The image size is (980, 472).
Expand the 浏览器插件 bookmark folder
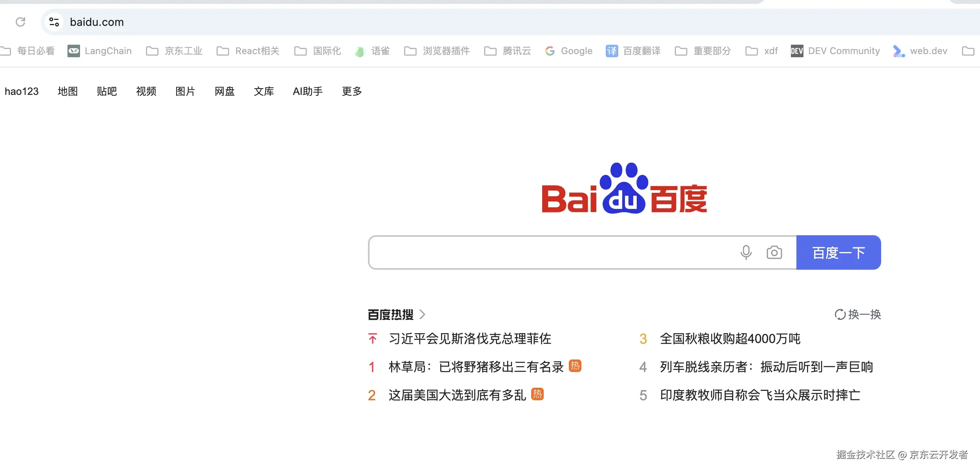tap(437, 51)
